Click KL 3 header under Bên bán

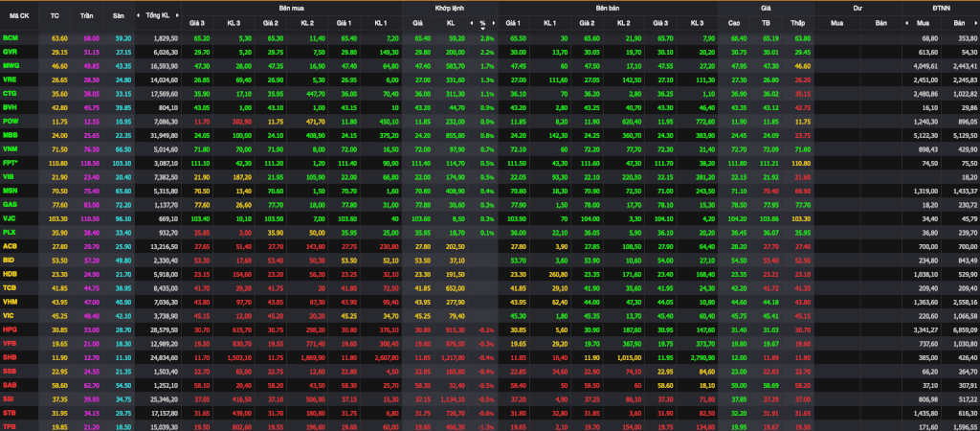pyautogui.click(x=697, y=23)
